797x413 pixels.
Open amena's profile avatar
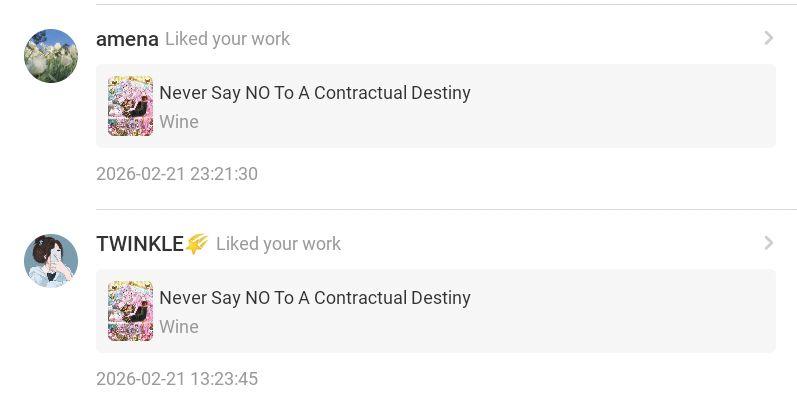(51, 56)
